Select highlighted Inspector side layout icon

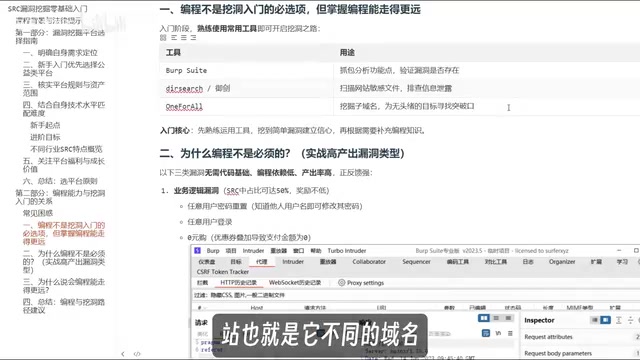tap(606, 320)
